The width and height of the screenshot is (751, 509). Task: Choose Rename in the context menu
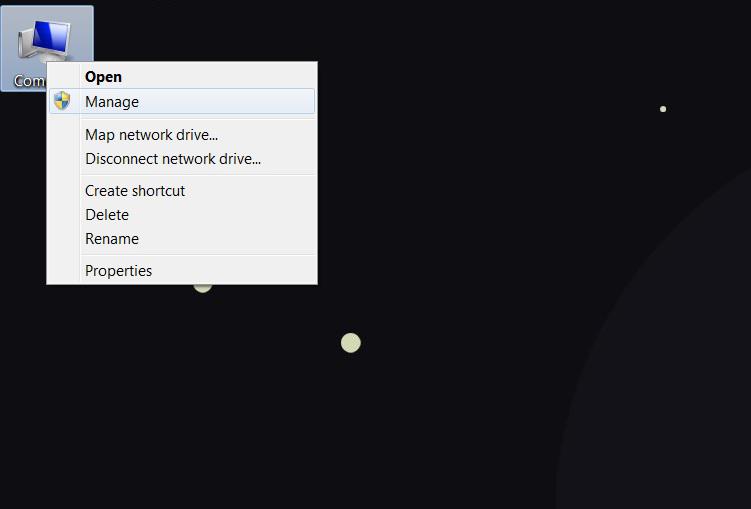pos(112,239)
